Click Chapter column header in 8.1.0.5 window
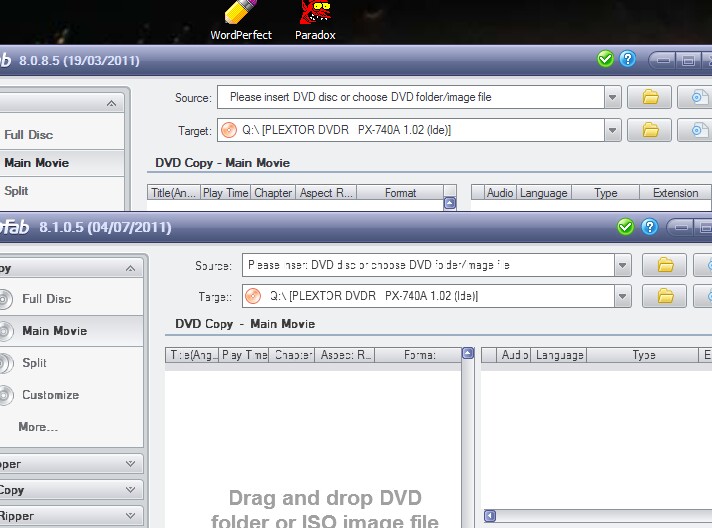Screen dimensions: 712x528 [292, 355]
